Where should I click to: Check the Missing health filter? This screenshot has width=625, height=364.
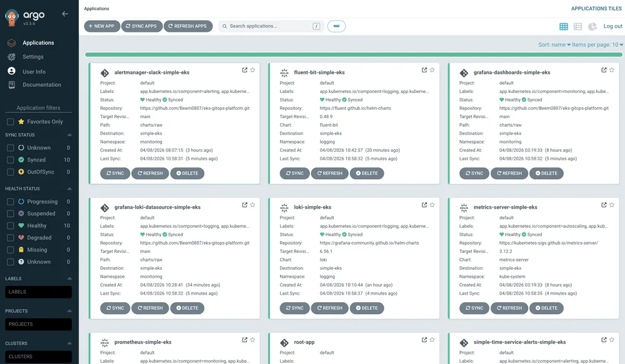(11, 250)
